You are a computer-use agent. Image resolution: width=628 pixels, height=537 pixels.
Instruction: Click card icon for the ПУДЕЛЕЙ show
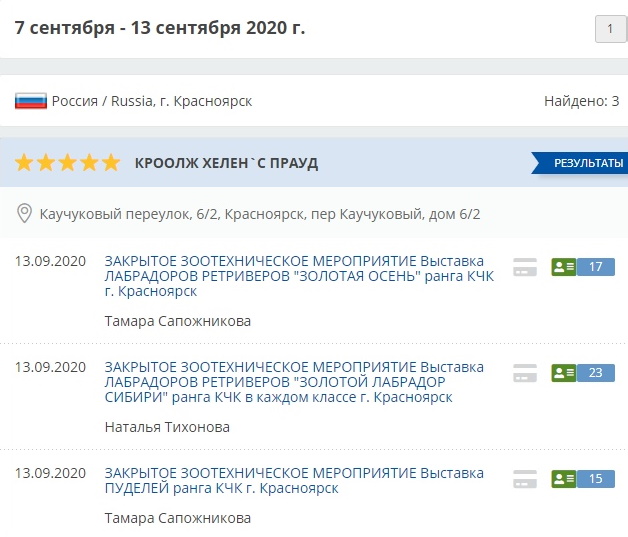click(x=524, y=479)
